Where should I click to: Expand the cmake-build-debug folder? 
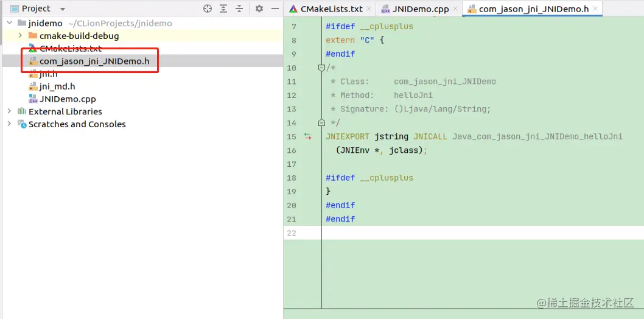point(19,36)
